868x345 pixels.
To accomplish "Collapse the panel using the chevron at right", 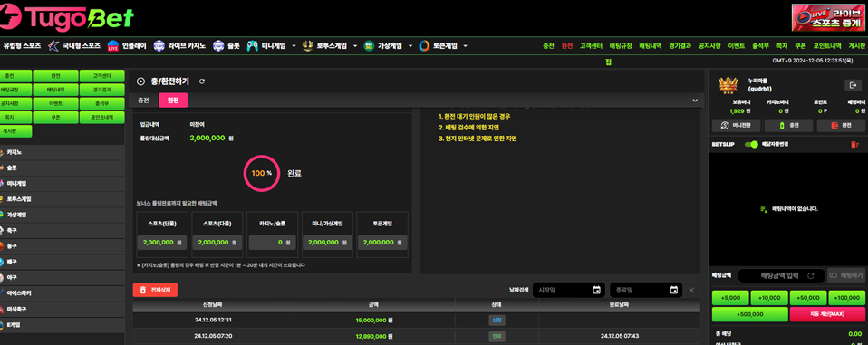I will (695, 101).
